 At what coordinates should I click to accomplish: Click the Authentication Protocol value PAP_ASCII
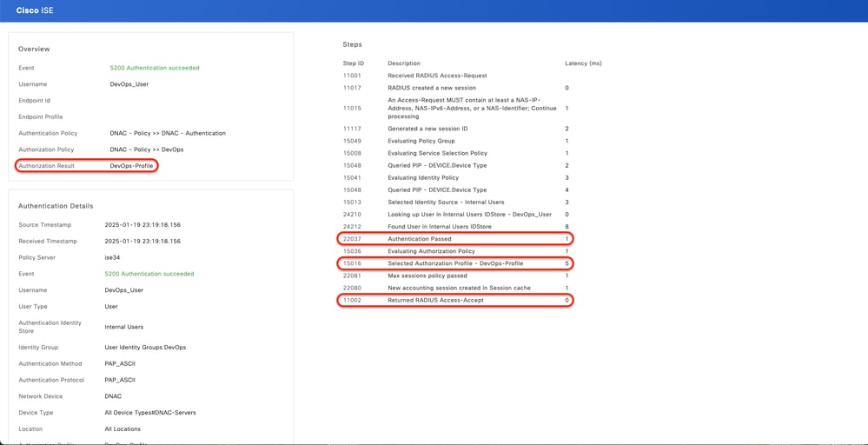(x=120, y=380)
